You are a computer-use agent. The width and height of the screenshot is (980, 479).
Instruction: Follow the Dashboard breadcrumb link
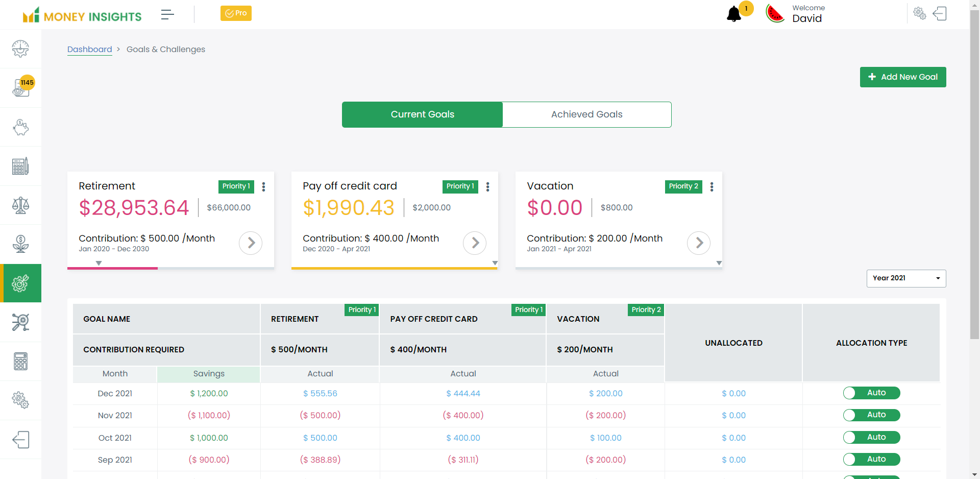point(89,49)
